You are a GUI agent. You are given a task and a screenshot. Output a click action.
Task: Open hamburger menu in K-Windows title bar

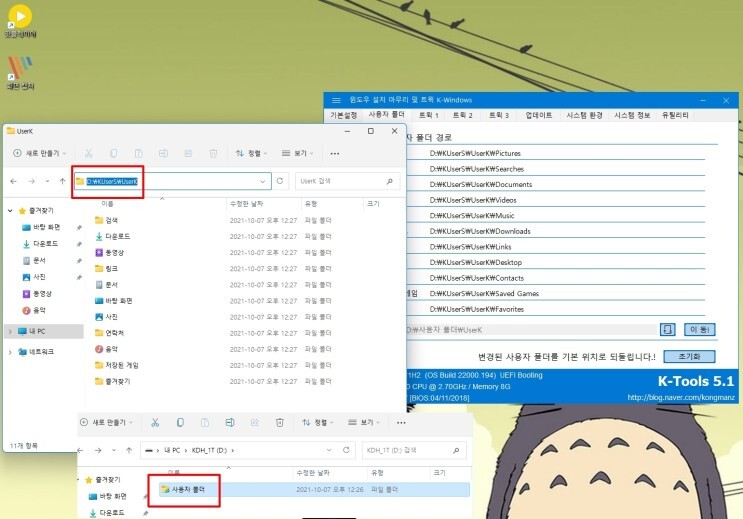(336, 100)
